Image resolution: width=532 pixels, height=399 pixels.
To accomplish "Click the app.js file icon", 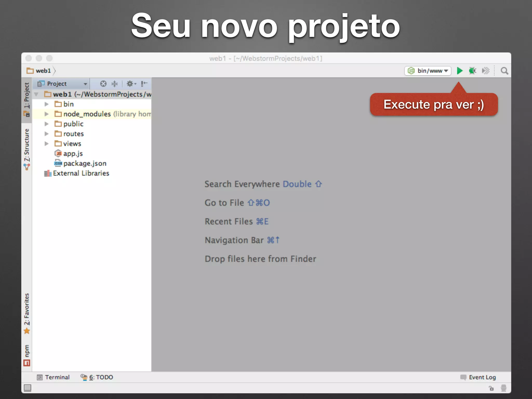I will pyautogui.click(x=58, y=154).
